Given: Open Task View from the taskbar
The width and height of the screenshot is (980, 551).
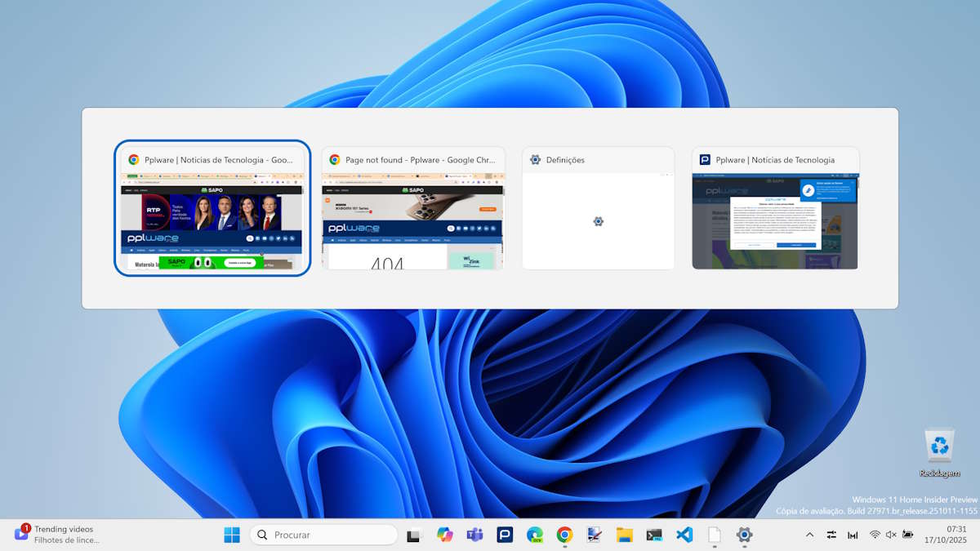Looking at the screenshot, I should tap(414, 535).
